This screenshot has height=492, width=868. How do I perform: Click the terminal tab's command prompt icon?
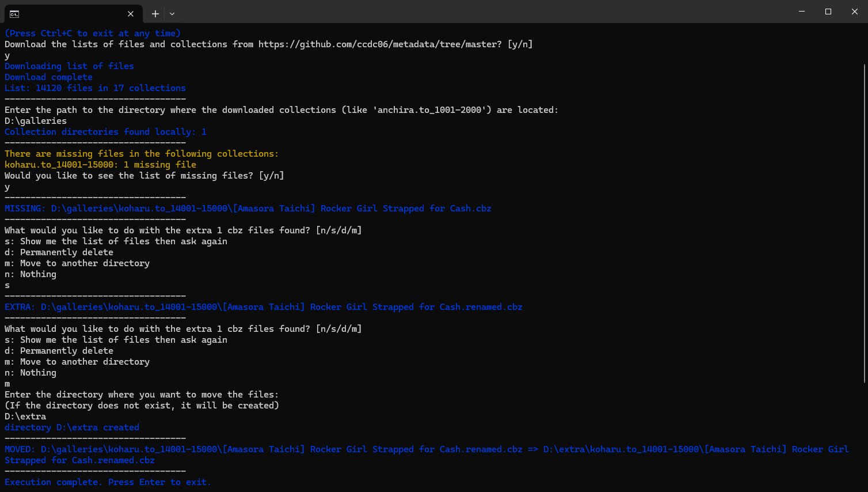pyautogui.click(x=14, y=14)
